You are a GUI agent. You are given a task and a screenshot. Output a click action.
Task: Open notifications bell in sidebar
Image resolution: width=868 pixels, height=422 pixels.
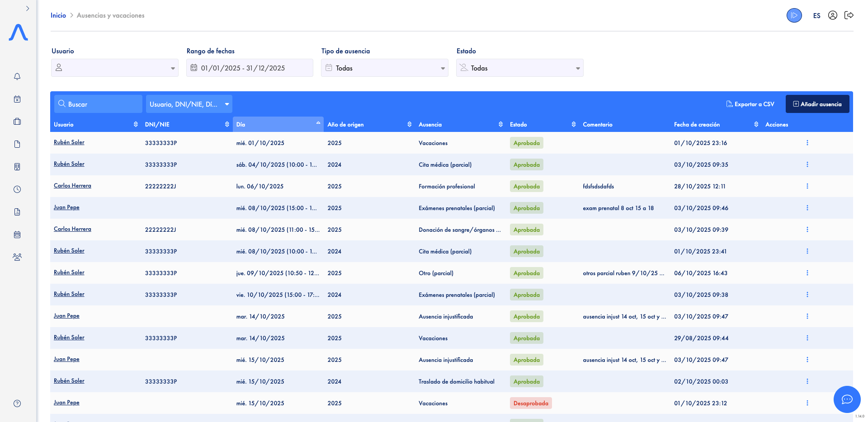pyautogui.click(x=17, y=76)
